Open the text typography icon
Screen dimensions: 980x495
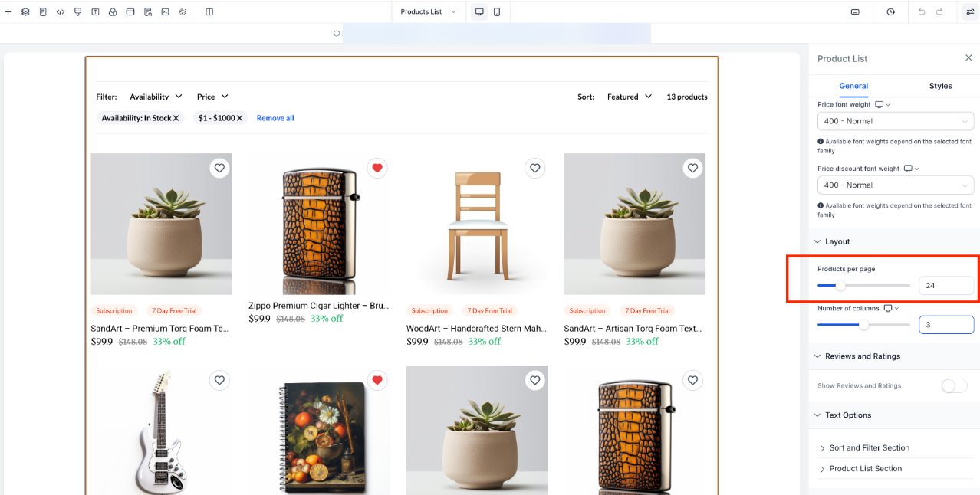(x=95, y=11)
